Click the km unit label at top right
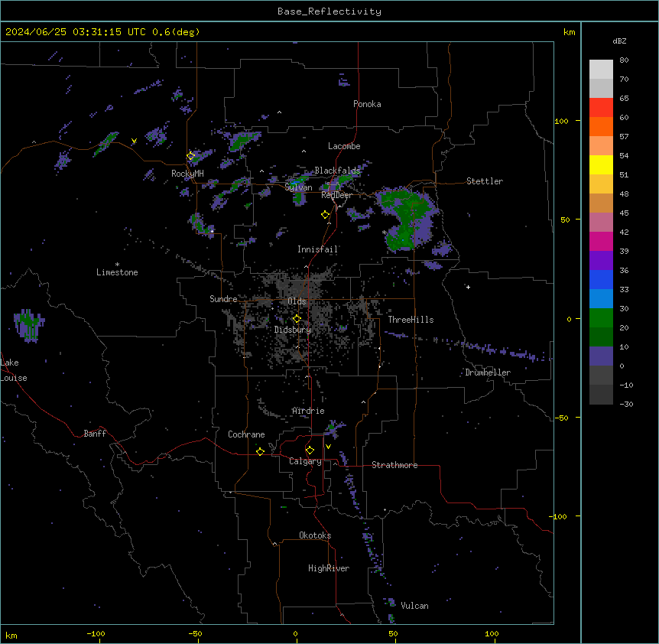 [569, 32]
